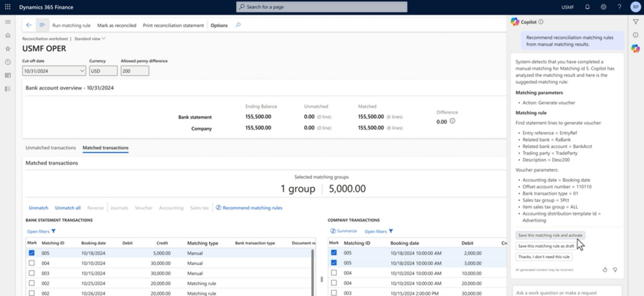644x296 pixels.
Task: Click the Unmatch all button
Action: click(x=68, y=208)
